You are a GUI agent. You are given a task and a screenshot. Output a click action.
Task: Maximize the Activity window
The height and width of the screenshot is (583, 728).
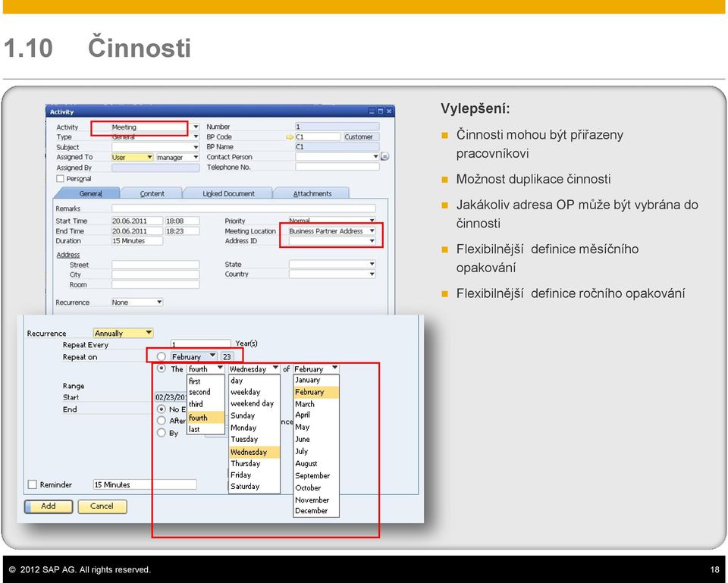[380, 111]
